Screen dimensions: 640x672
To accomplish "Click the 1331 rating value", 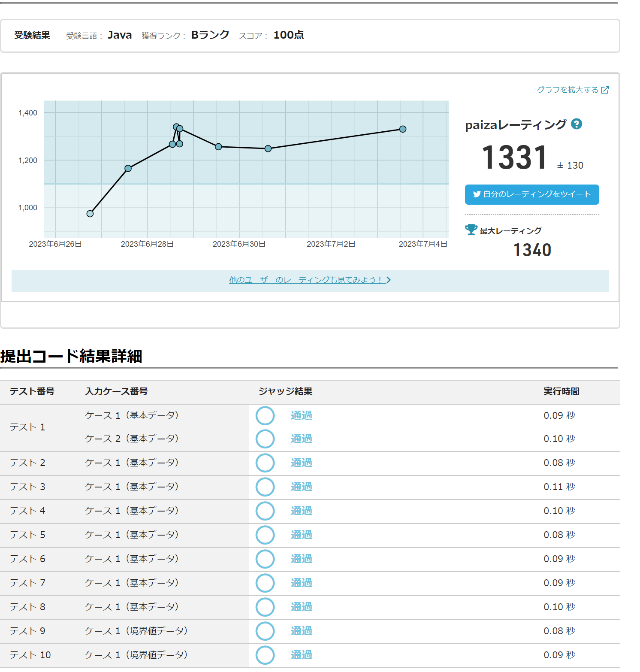I will tap(514, 157).
